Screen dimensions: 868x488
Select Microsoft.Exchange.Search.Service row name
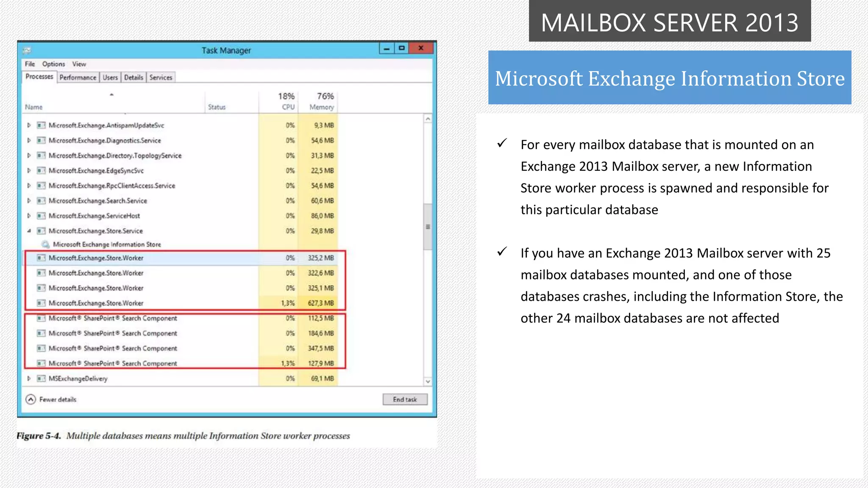(x=98, y=201)
